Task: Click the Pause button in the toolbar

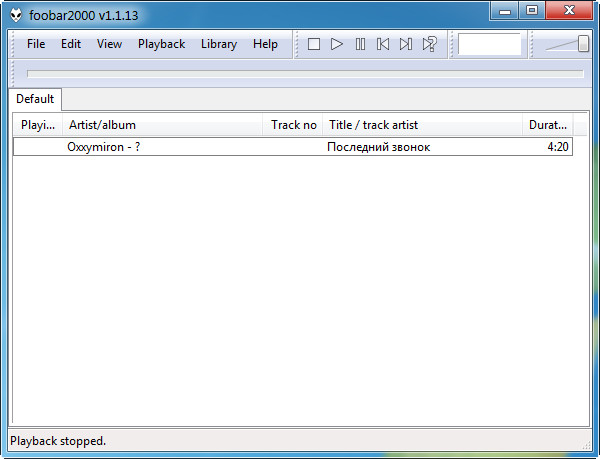Action: click(x=360, y=44)
